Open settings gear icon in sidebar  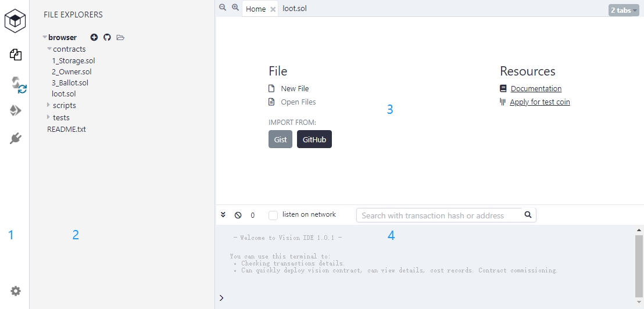16,291
